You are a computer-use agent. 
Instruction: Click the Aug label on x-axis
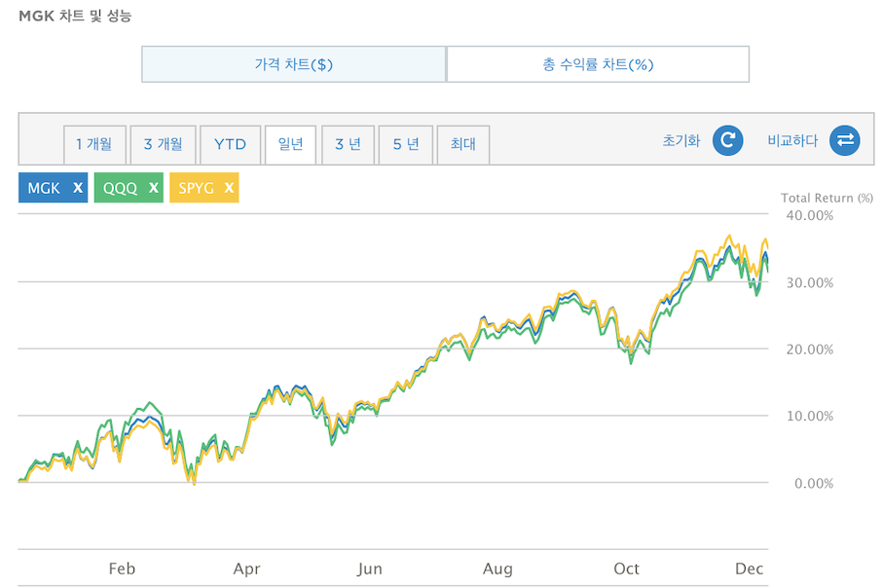click(497, 569)
